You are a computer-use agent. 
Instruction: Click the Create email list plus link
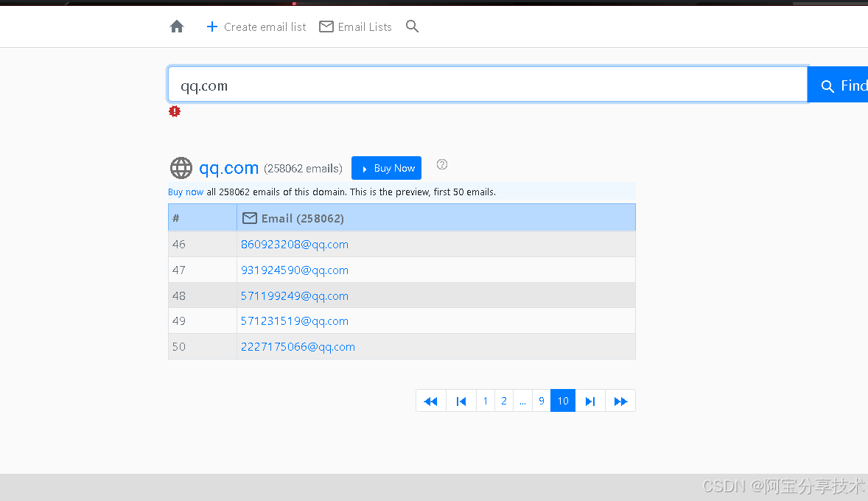(x=256, y=27)
